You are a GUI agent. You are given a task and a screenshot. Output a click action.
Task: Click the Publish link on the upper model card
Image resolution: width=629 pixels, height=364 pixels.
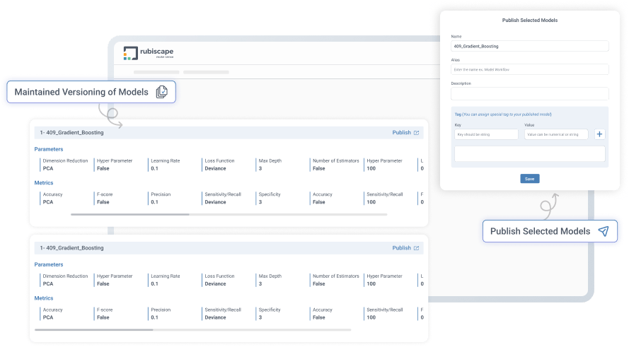point(402,133)
